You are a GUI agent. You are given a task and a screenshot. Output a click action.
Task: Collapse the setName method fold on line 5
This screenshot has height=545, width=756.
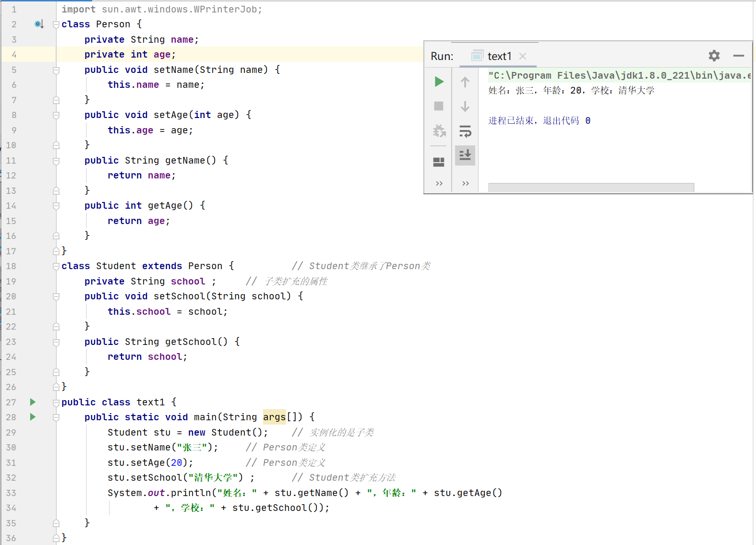click(x=56, y=70)
